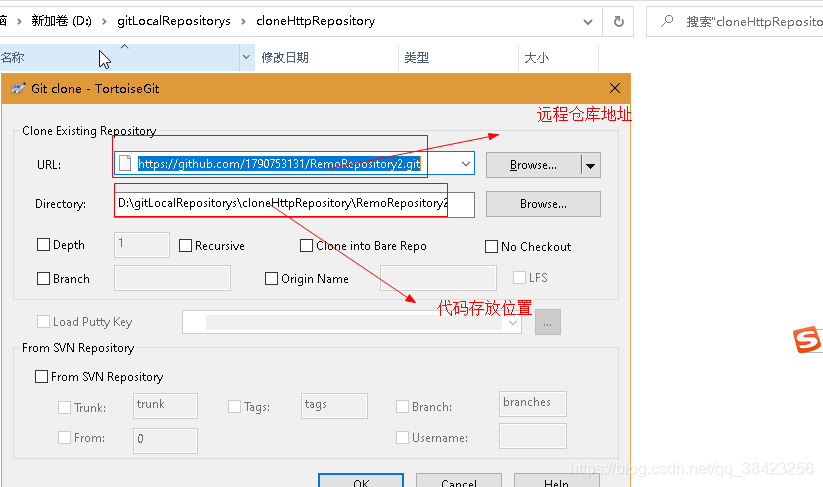This screenshot has height=487, width=823.
Task: Click the Cancel button
Action: click(x=459, y=482)
